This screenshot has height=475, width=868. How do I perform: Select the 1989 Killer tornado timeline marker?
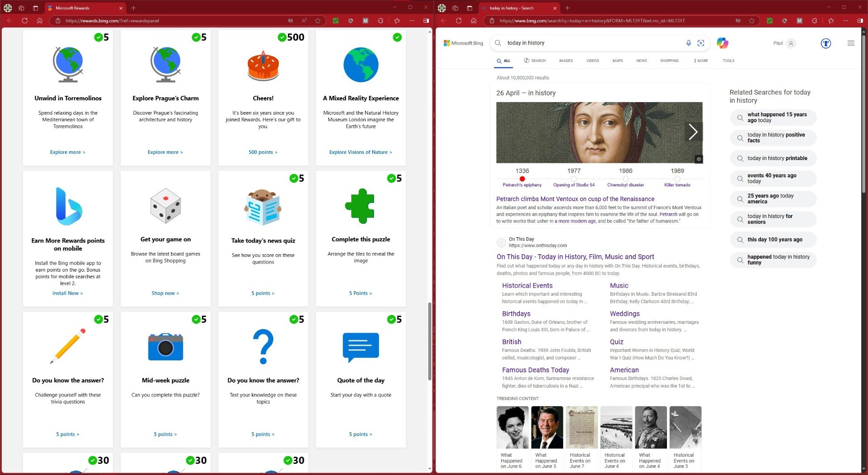(677, 178)
